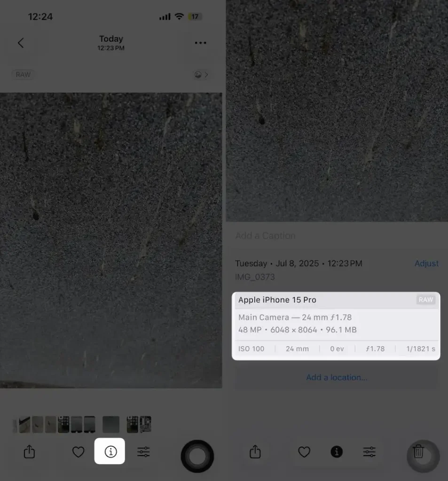The image size is (448, 481).
Task: Tap the Visual Look Up icon near top right
Action: pos(198,74)
